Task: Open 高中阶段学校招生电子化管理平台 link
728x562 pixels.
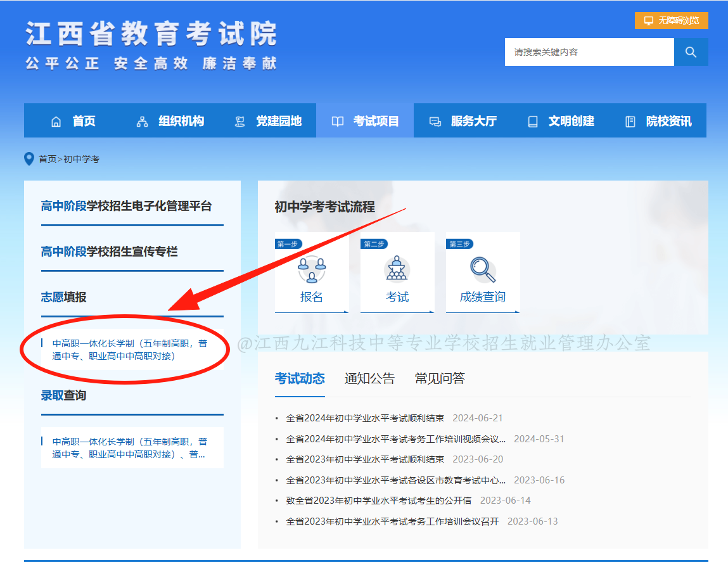Action: 127,206
